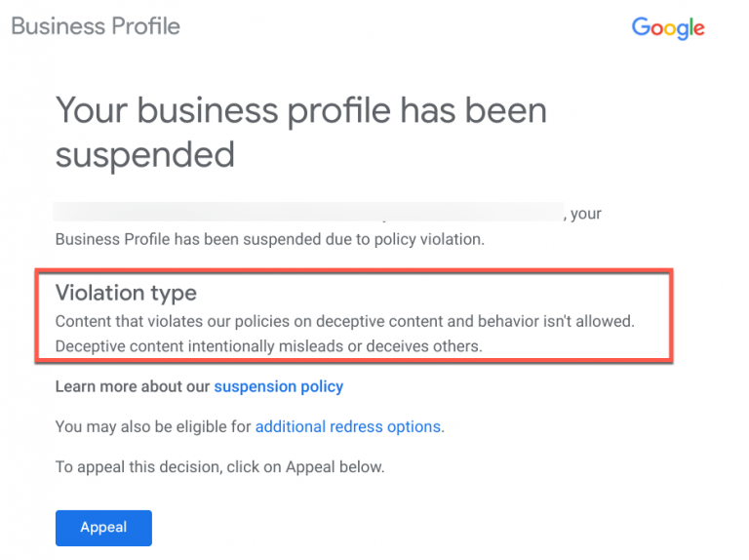749x560 pixels.
Task: Click 'Learn more about our' text
Action: [133, 386]
